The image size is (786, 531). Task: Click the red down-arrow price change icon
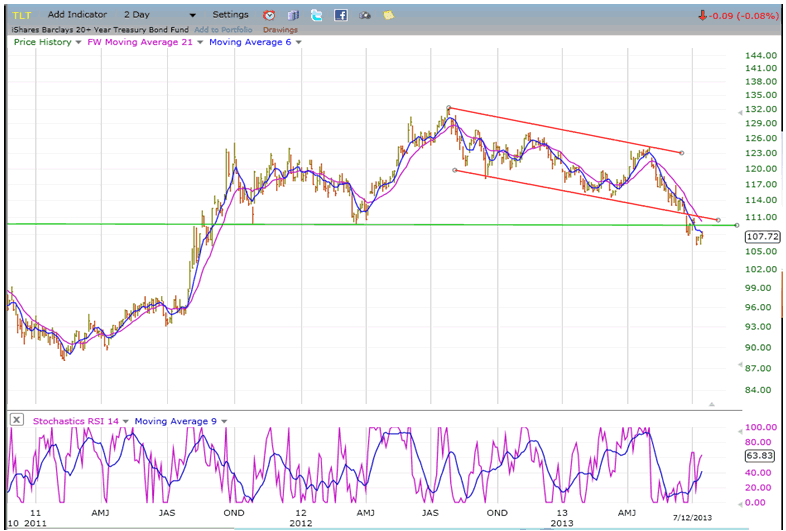(703, 16)
